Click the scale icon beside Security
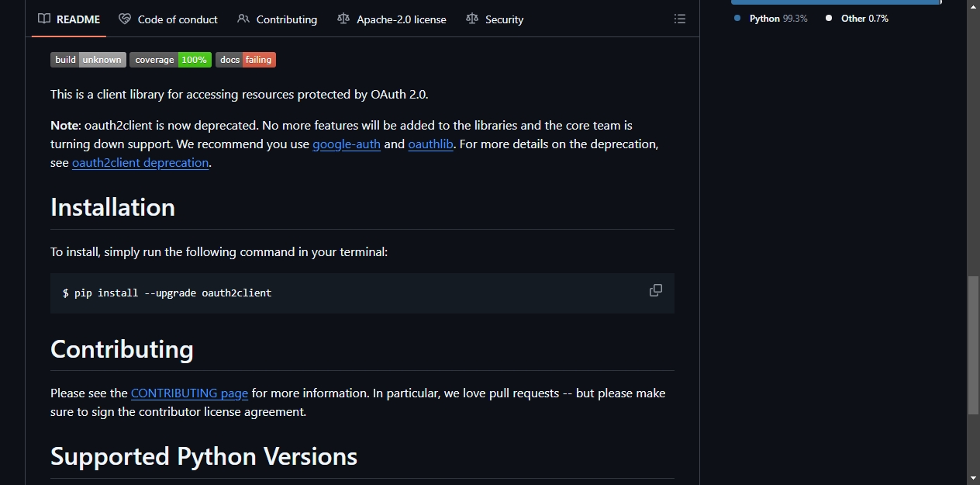The width and height of the screenshot is (980, 485). click(x=472, y=19)
